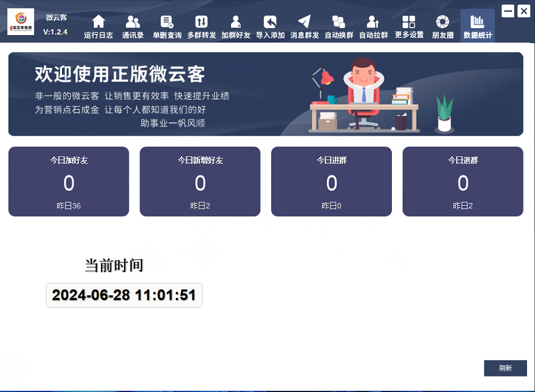
Task: Click the current time display field
Action: (x=124, y=295)
